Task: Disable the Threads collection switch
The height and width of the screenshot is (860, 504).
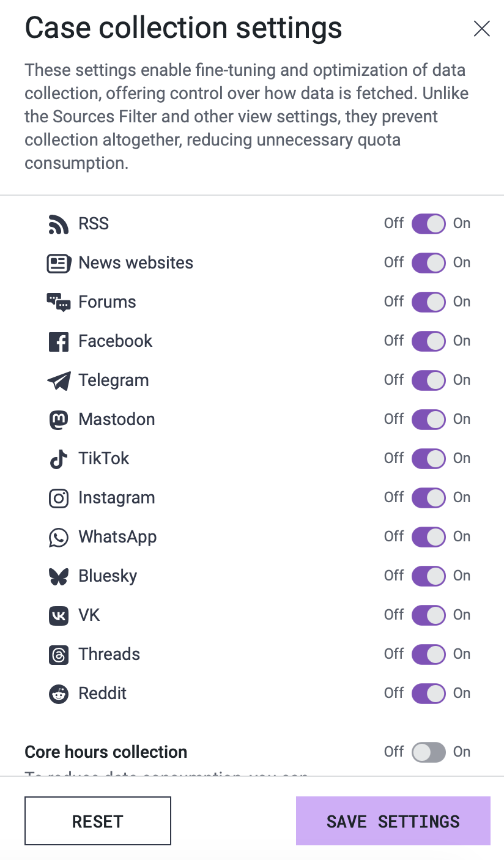Action: (x=428, y=654)
